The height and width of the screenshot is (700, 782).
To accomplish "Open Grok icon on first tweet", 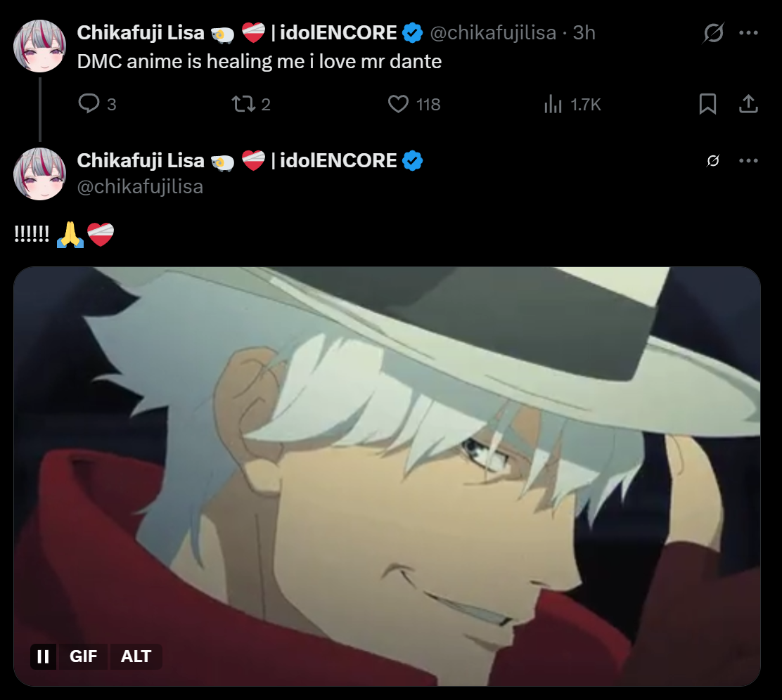I will pos(713,33).
